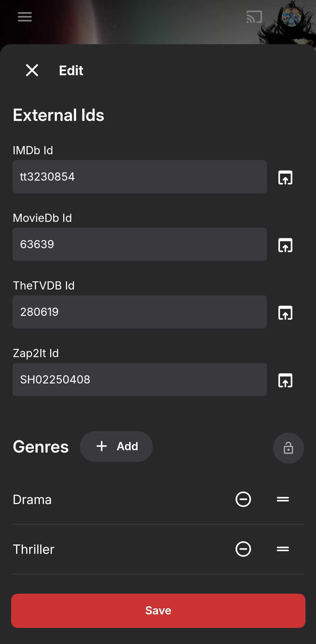This screenshot has width=316, height=644.
Task: Grab the Drama reorder handle
Action: pyautogui.click(x=283, y=499)
